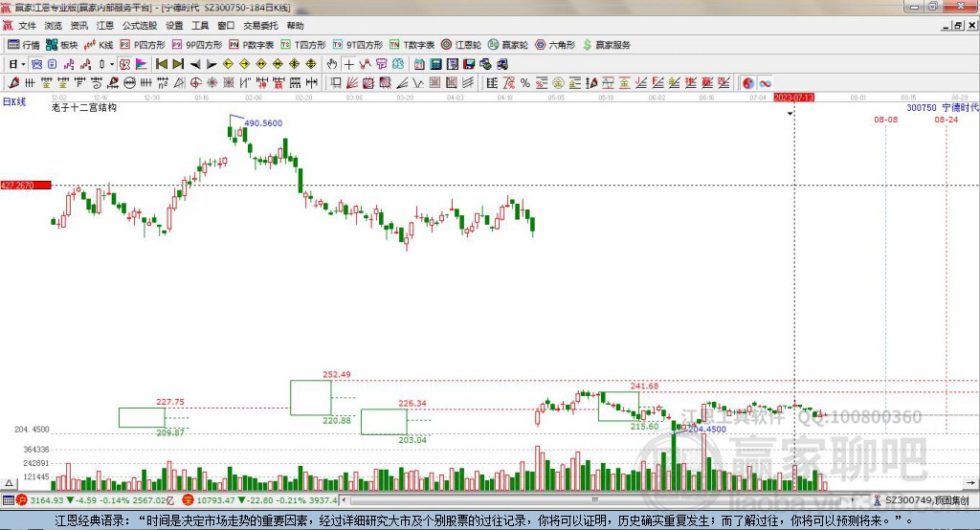Open the 赢家轮 wheel tool
This screenshot has width=980, height=530.
pyautogui.click(x=508, y=44)
